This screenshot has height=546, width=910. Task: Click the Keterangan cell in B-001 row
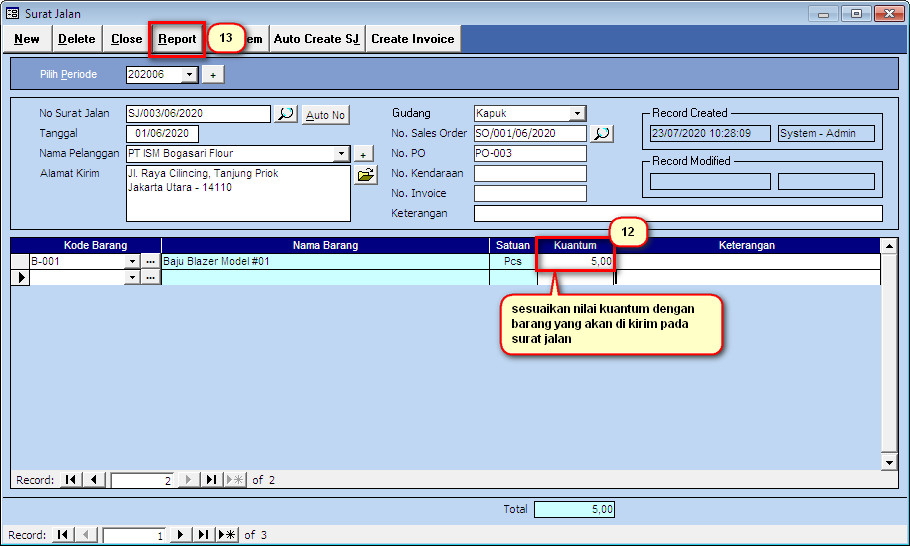(748, 262)
